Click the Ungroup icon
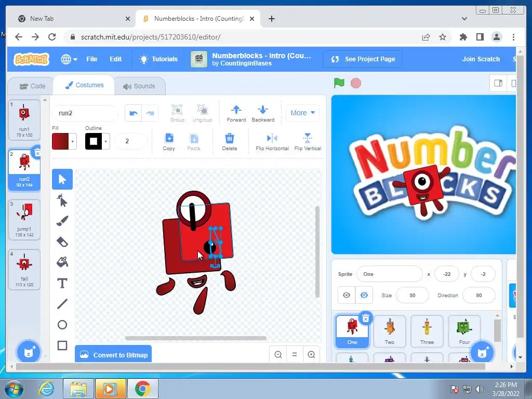Screen dimensions: 532x399 [x=202, y=113]
